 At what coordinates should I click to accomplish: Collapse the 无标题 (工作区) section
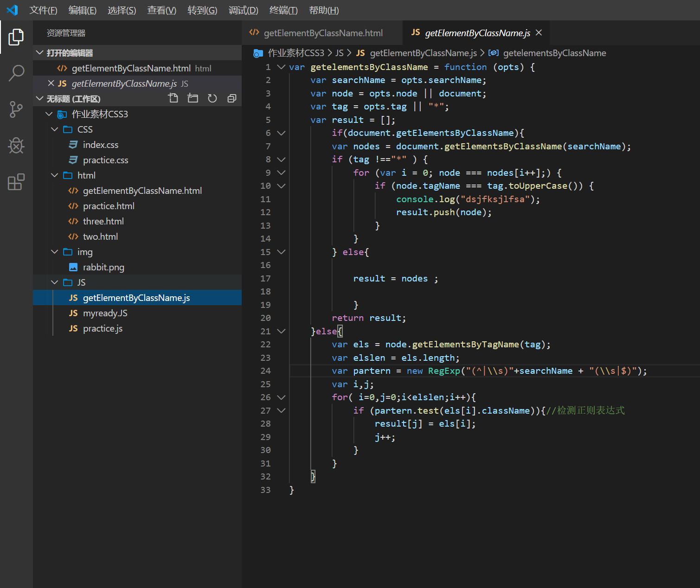pyautogui.click(x=40, y=99)
